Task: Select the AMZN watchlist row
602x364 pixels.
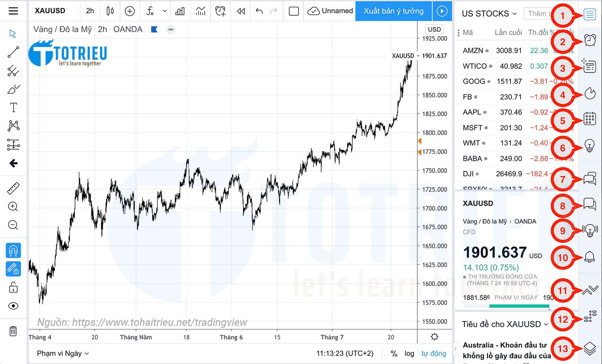Action: pyautogui.click(x=516, y=51)
